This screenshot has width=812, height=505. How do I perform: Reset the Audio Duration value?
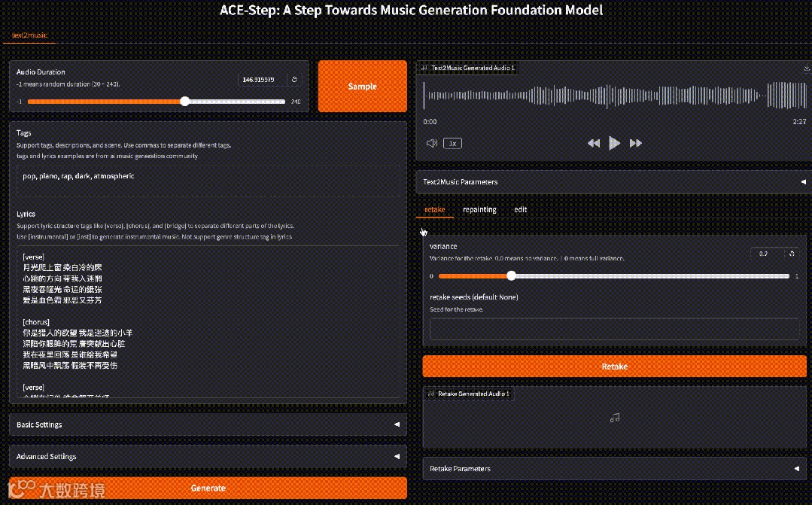click(x=294, y=79)
